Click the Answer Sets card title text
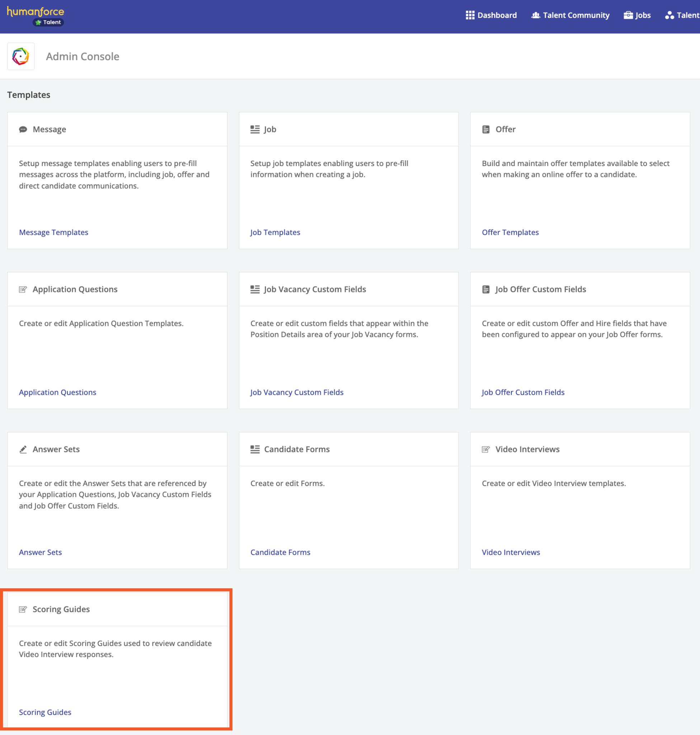Viewport: 700px width, 735px height. coord(56,449)
